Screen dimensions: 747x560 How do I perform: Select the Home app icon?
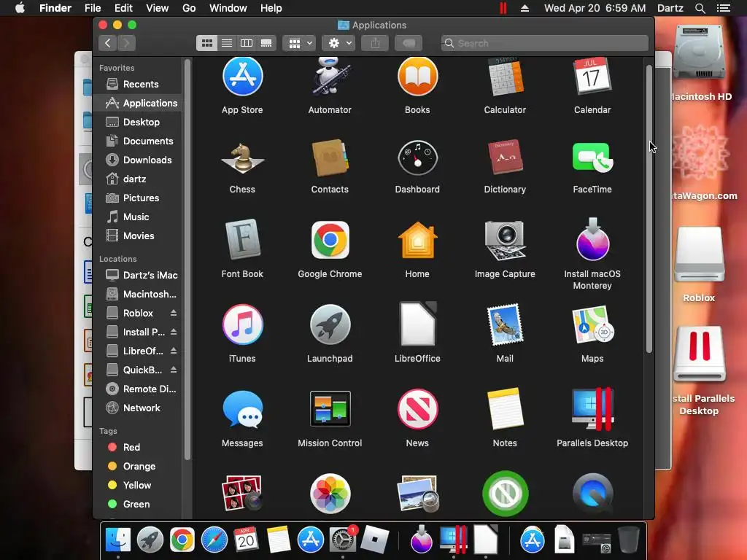click(x=417, y=241)
